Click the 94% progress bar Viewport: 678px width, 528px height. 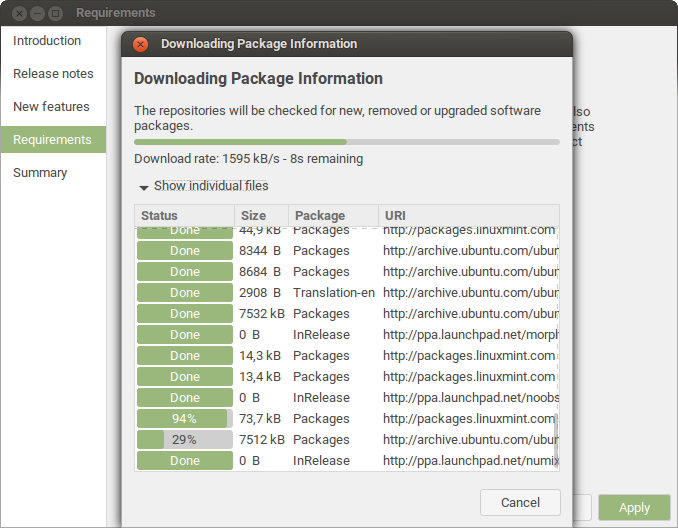pos(185,419)
